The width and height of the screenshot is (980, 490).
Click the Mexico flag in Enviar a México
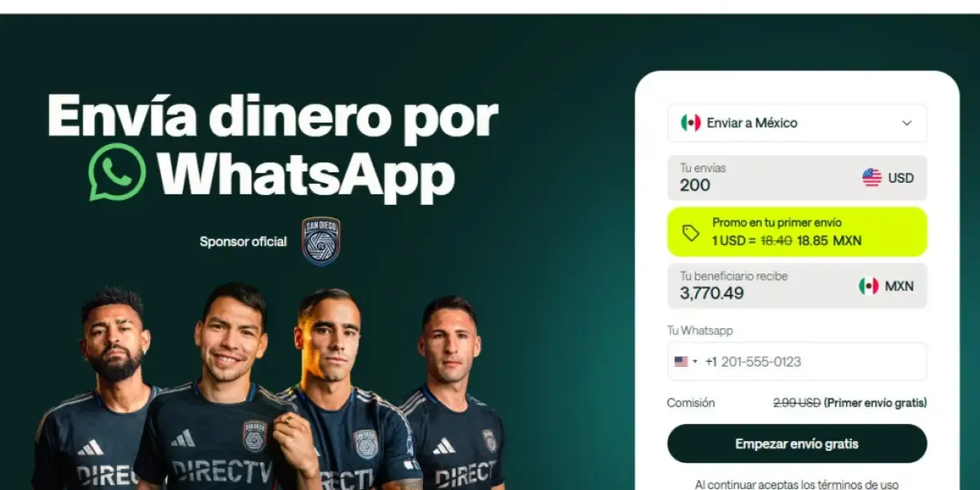click(691, 123)
